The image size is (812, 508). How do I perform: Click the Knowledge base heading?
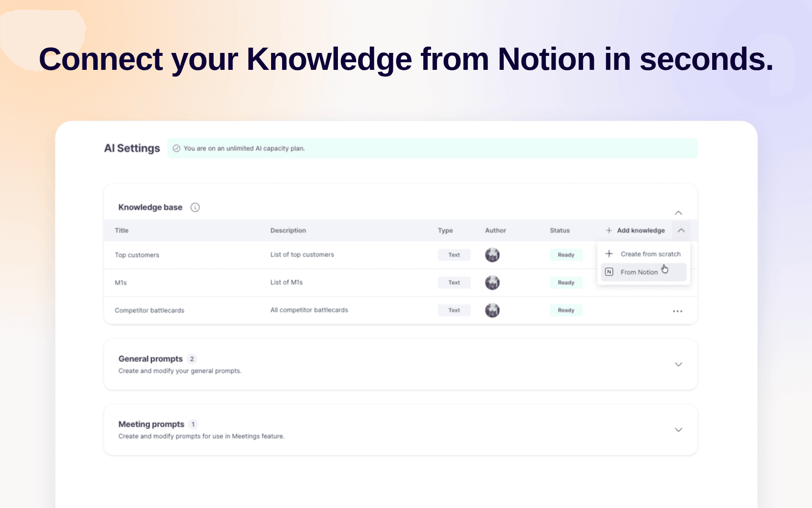[x=150, y=207]
